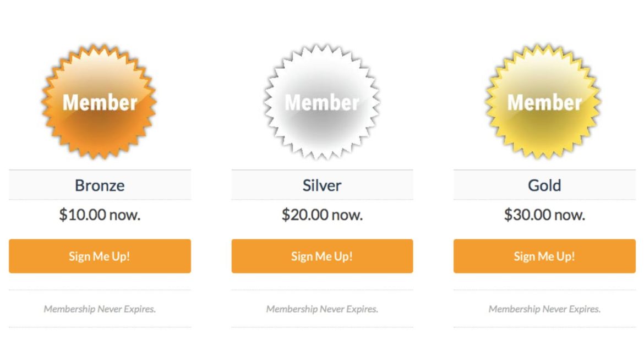Select the "Member" label inside the gold badge
The height and width of the screenshot is (362, 644).
point(544,102)
